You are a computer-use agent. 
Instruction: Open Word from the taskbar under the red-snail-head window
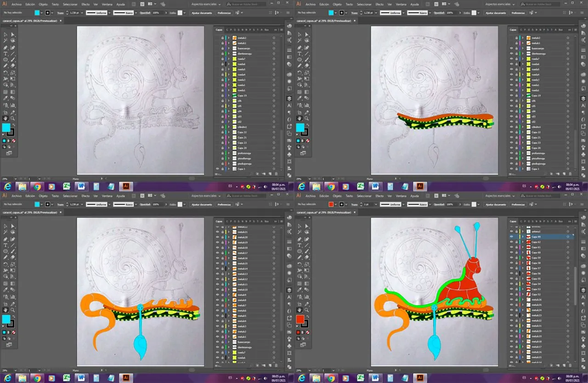[x=375, y=378]
